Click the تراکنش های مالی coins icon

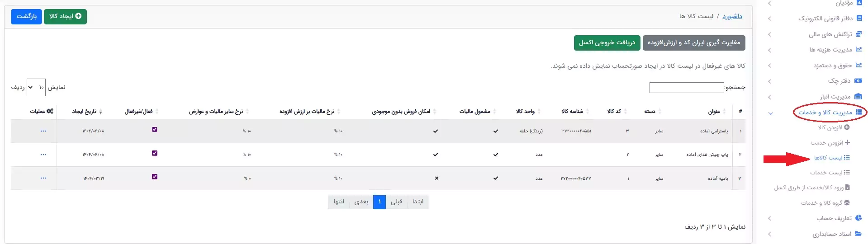point(859,34)
